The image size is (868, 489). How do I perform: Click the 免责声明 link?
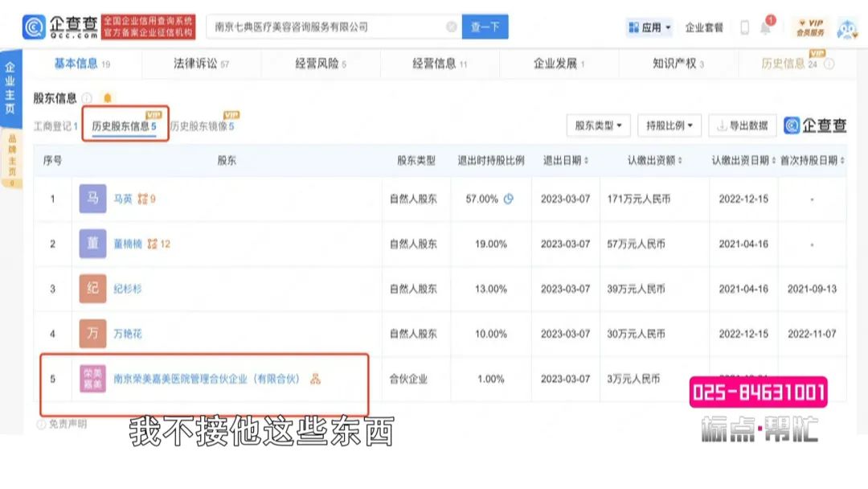(x=68, y=424)
